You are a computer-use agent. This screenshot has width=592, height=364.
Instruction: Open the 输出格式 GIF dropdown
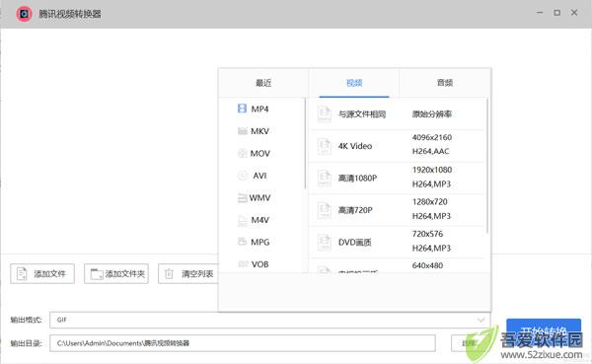point(270,321)
